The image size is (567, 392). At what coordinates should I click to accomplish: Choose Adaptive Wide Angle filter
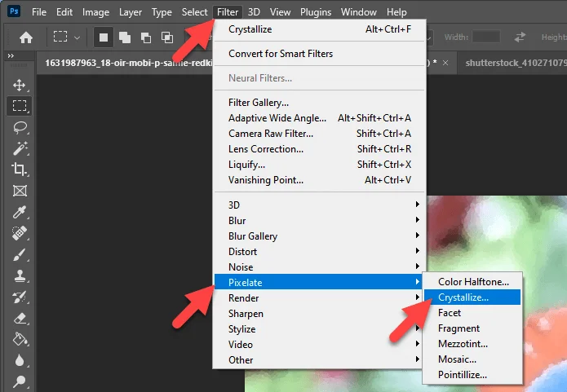pos(320,118)
